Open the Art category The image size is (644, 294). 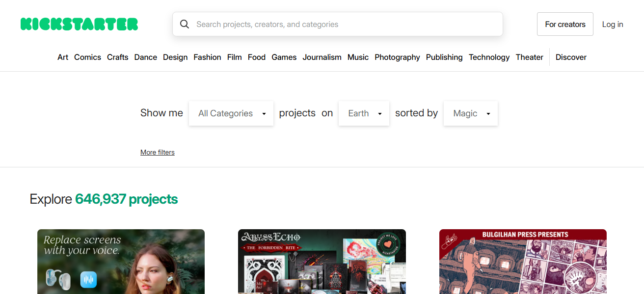click(63, 57)
